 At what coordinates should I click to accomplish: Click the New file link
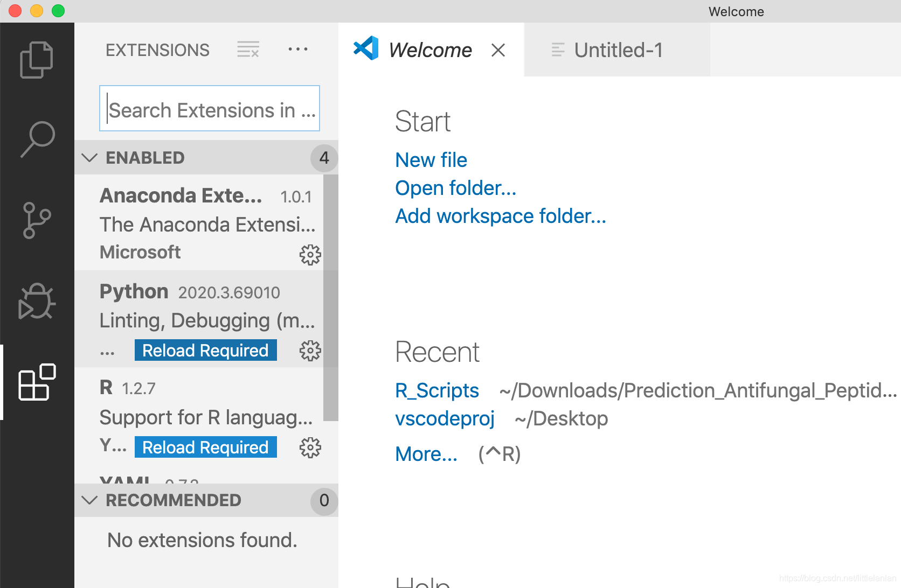click(431, 160)
